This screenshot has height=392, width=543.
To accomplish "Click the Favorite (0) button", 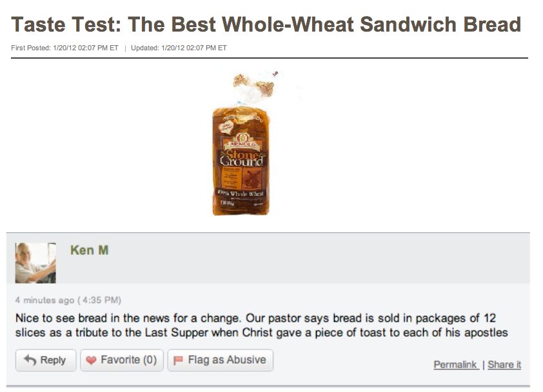I will tap(121, 360).
